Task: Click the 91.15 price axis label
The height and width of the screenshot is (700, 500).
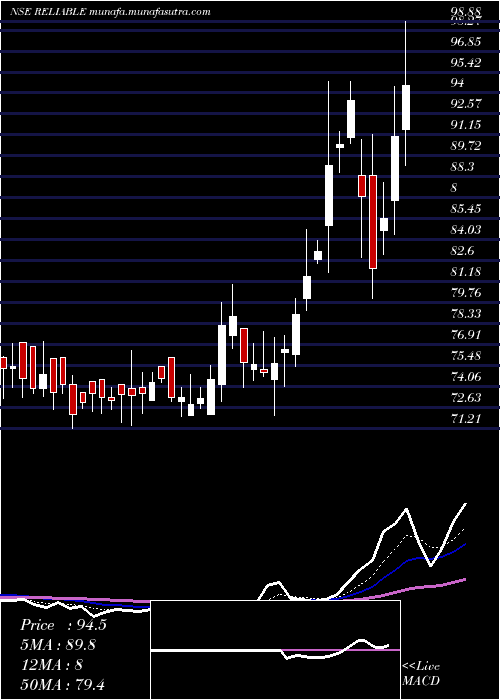Action: (x=466, y=125)
